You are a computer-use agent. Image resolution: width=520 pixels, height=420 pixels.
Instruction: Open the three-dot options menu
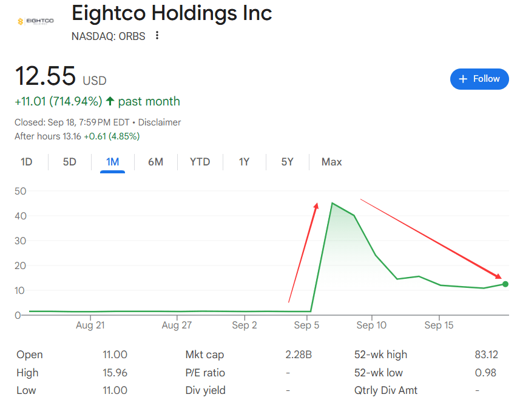(x=157, y=35)
